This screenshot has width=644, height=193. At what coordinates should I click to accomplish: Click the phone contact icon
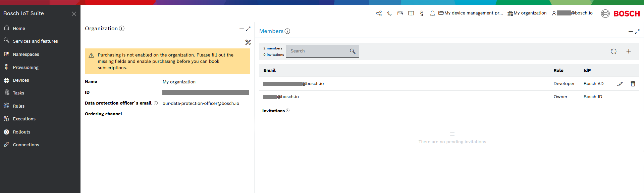(389, 13)
